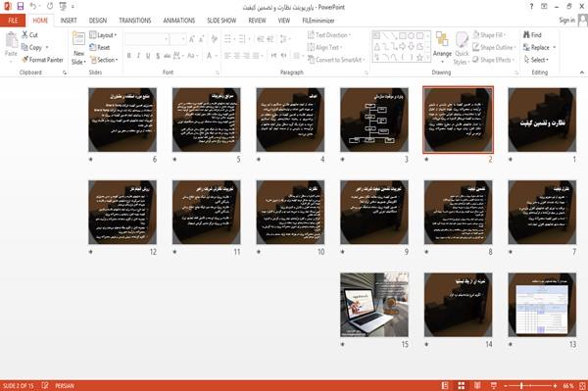Click Slide Sorter view icon in status bar
This screenshot has height=391, width=588.
[462, 385]
